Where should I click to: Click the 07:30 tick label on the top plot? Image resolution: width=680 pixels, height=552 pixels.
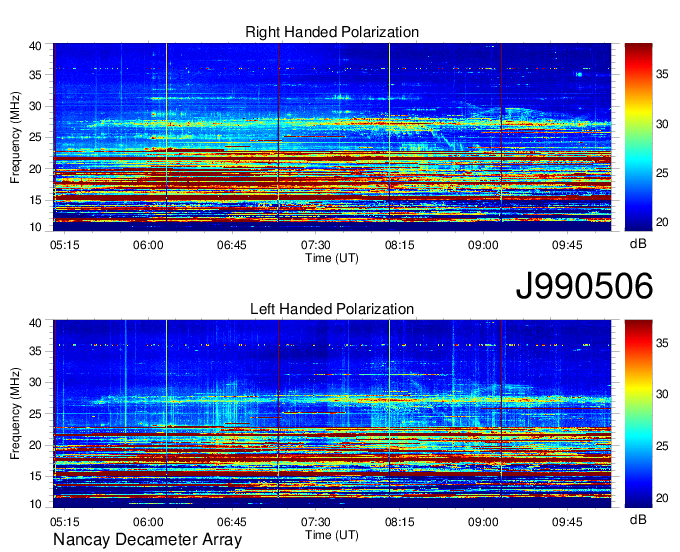pyautogui.click(x=316, y=245)
